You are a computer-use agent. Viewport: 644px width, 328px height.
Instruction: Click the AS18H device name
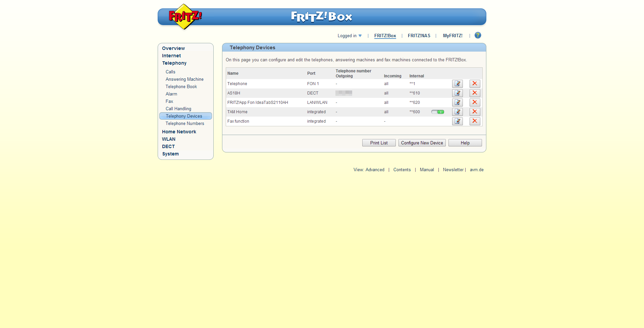234,93
